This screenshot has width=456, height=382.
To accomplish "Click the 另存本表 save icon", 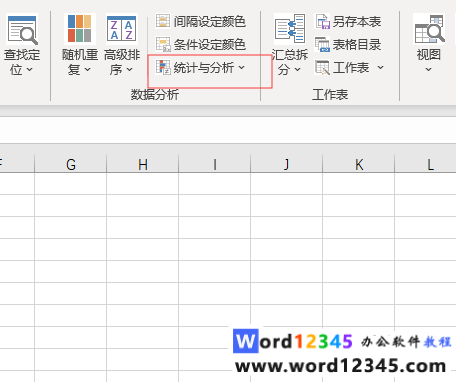I will coord(322,21).
